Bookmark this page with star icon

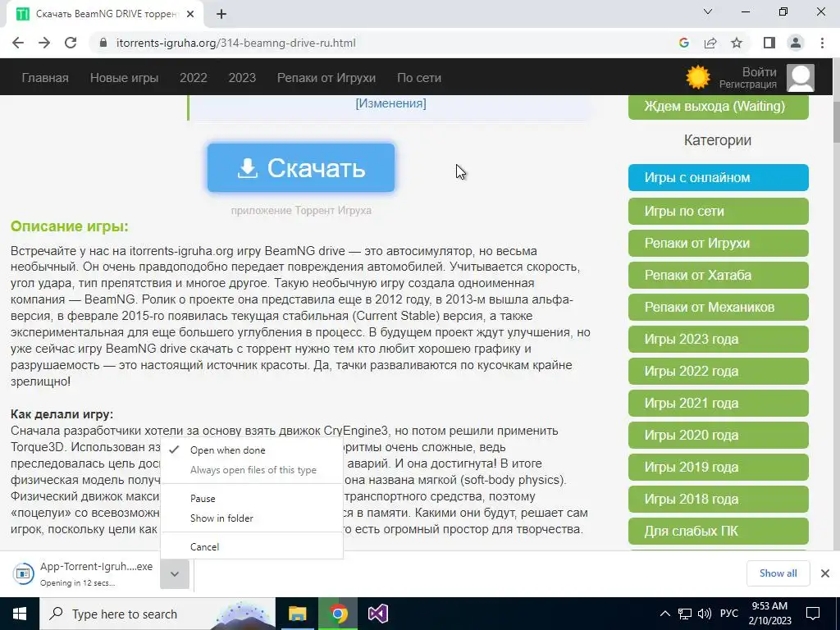(x=737, y=43)
